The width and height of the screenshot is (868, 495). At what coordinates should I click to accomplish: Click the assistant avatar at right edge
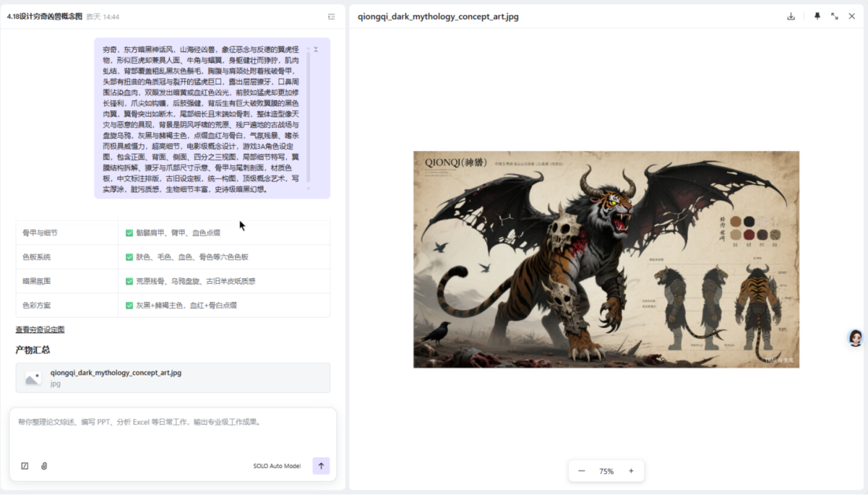point(855,338)
